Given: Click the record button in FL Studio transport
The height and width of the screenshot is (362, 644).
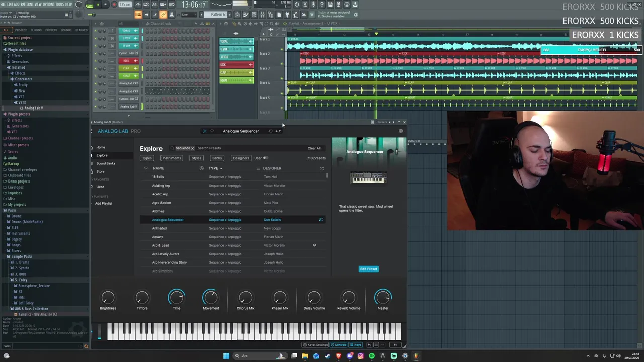Looking at the screenshot, I should (114, 4).
